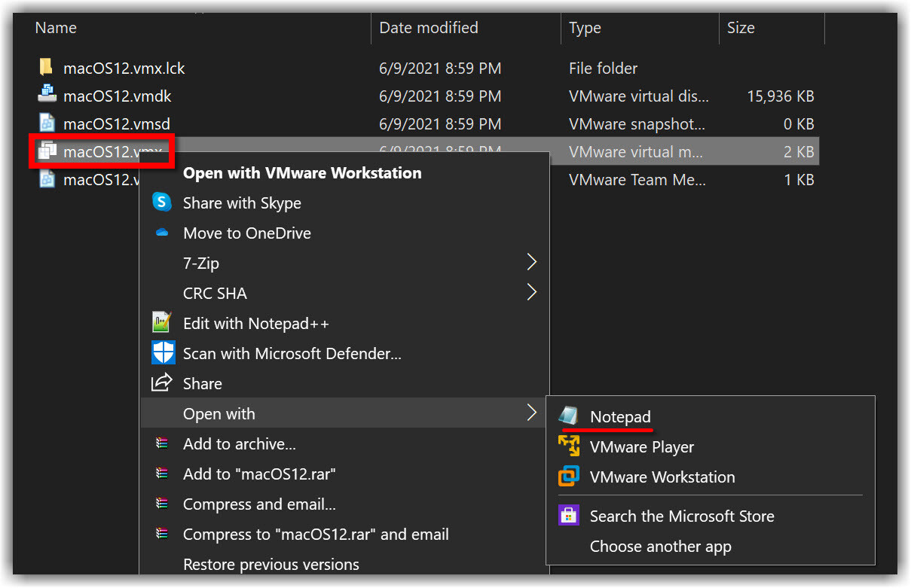Image resolution: width=911 pixels, height=588 pixels.
Task: Click the VMware Team Me... type cell
Action: (637, 179)
